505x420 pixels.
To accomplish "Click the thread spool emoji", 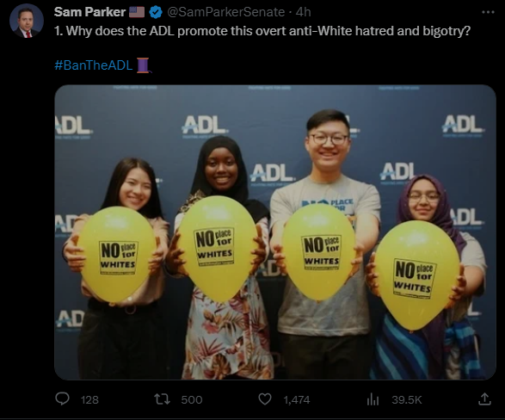I will click(x=144, y=65).
